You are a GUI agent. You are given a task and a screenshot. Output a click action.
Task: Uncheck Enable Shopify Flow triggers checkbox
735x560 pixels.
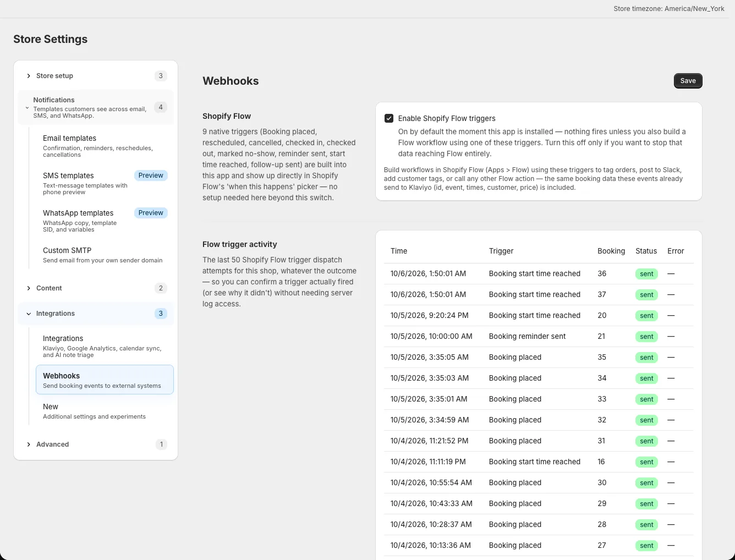(389, 118)
